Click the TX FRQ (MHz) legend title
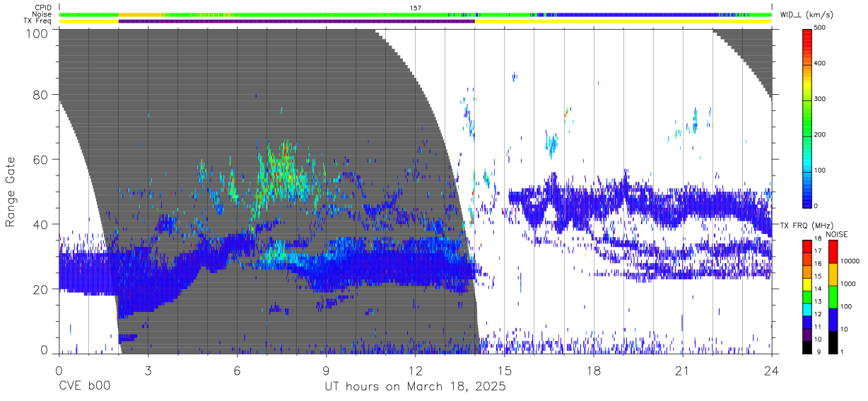The image size is (868, 401). pyautogui.click(x=806, y=226)
